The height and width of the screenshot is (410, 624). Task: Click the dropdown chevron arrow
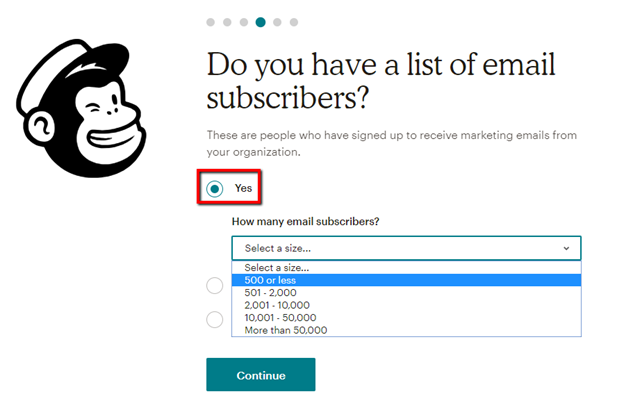[566, 248]
